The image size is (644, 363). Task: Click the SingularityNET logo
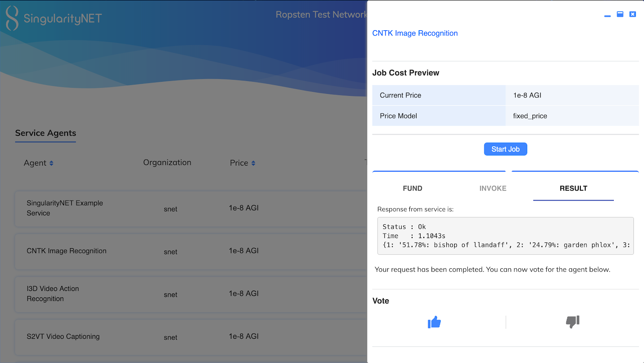54,18
